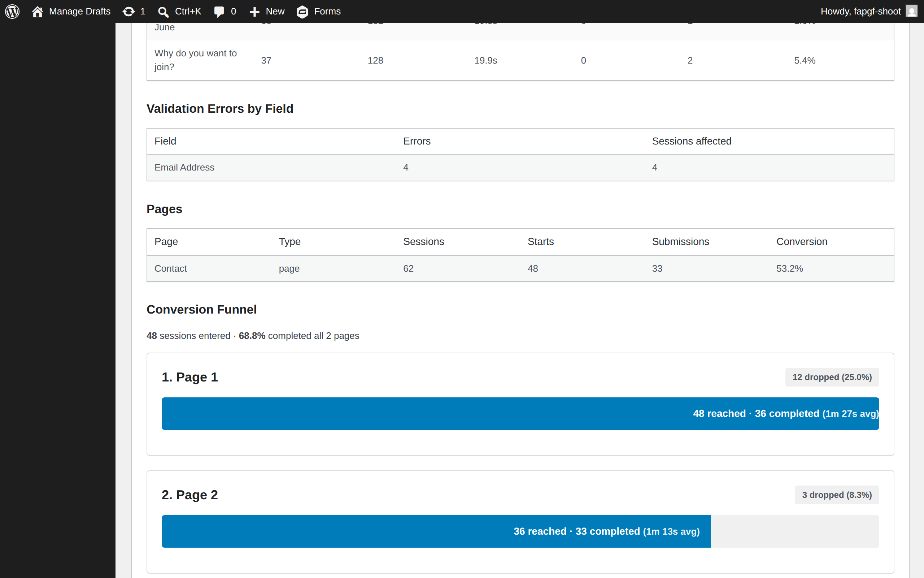Click the plus icon for New

point(254,12)
